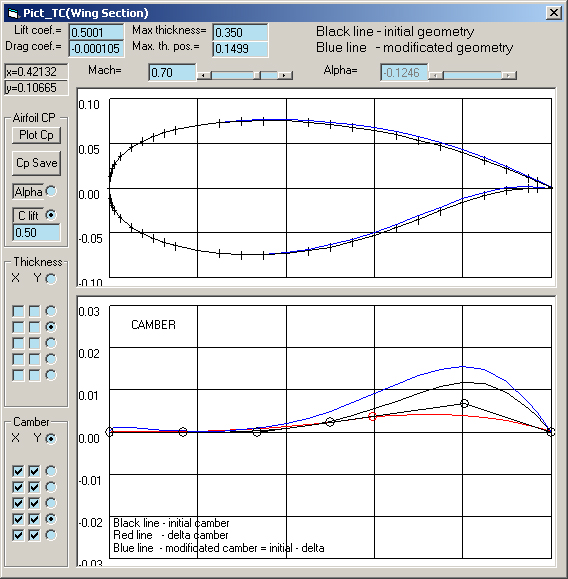The height and width of the screenshot is (579, 568).
Task: Click the C lift value input field
Action: (x=36, y=233)
